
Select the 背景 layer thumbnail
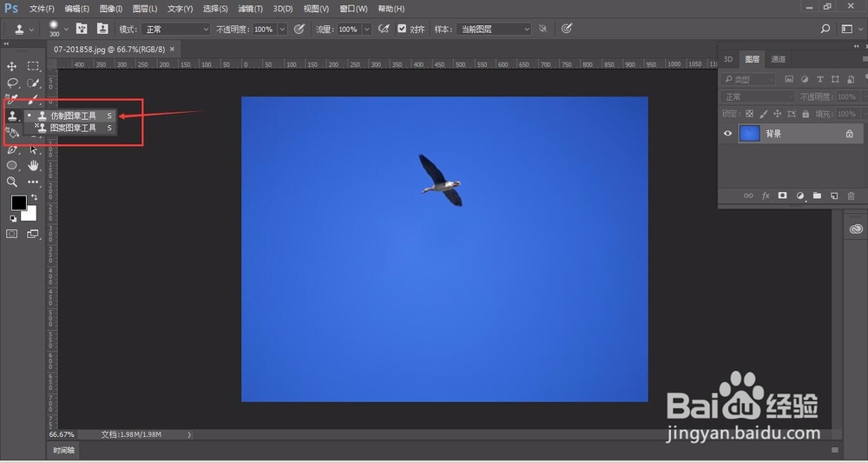[x=750, y=134]
